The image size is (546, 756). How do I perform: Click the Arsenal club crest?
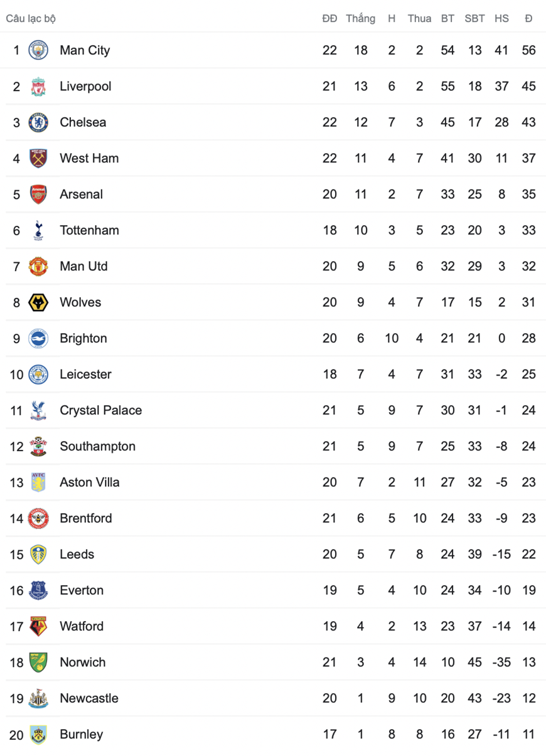point(38,194)
